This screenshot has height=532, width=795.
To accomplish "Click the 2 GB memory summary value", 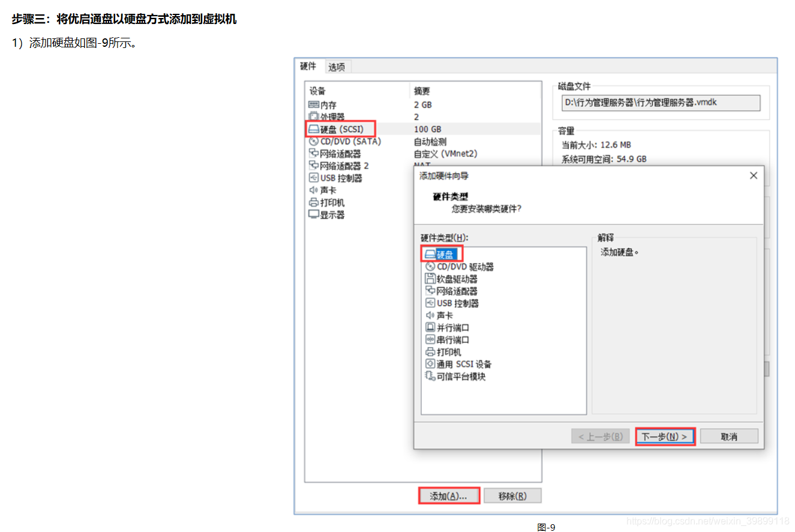I will click(x=422, y=105).
